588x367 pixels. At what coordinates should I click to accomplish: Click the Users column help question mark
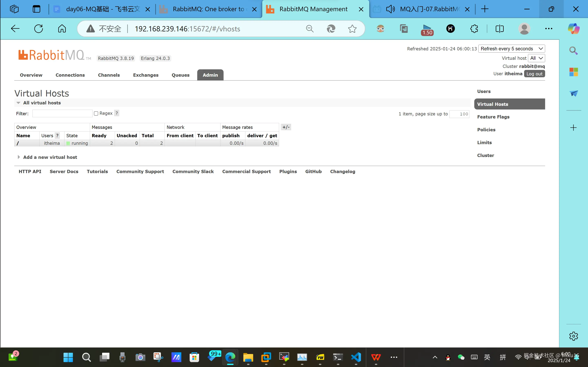(x=57, y=135)
